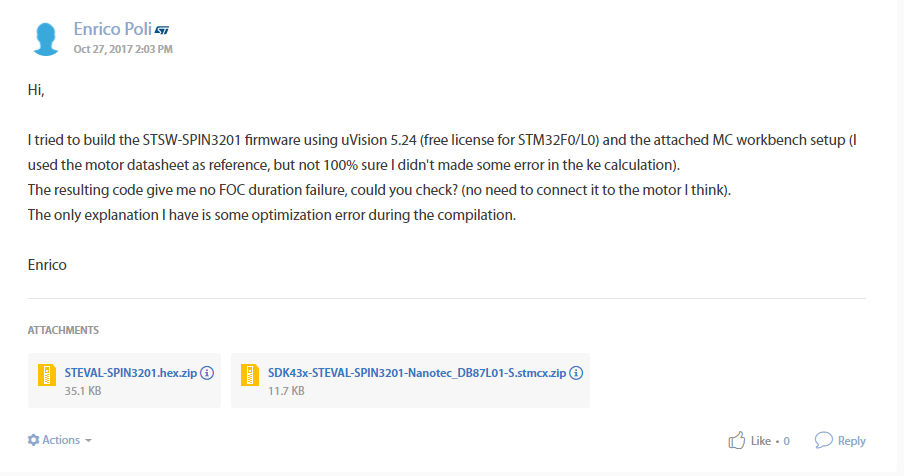This screenshot has width=904, height=476.
Task: Open the Actions menu label
Action: pyautogui.click(x=61, y=440)
